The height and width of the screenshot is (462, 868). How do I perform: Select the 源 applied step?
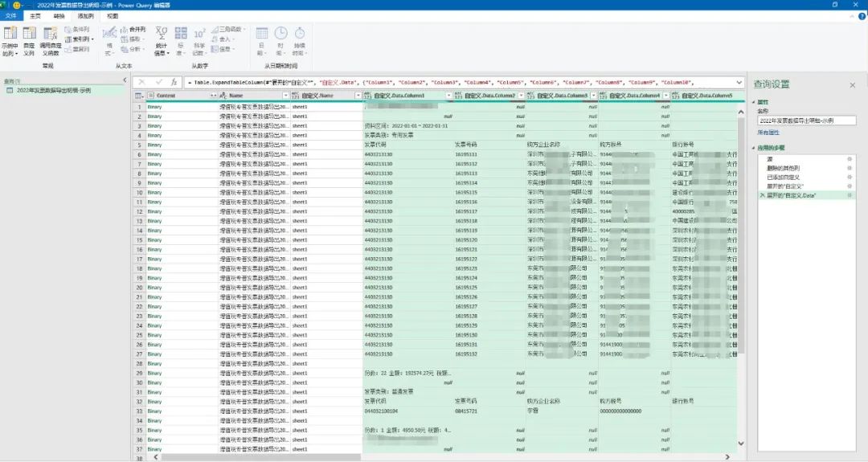pos(806,159)
